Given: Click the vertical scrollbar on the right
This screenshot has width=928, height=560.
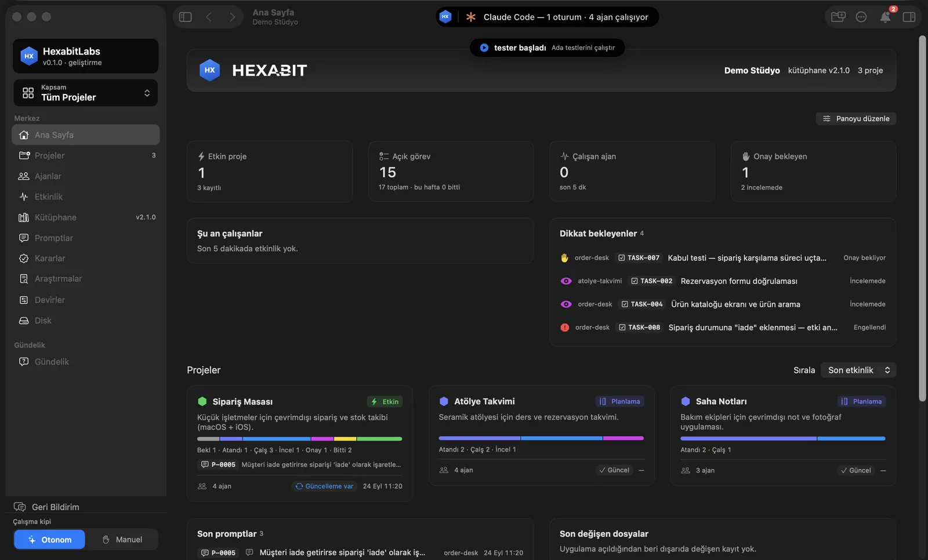Looking at the screenshot, I should pos(922,218).
